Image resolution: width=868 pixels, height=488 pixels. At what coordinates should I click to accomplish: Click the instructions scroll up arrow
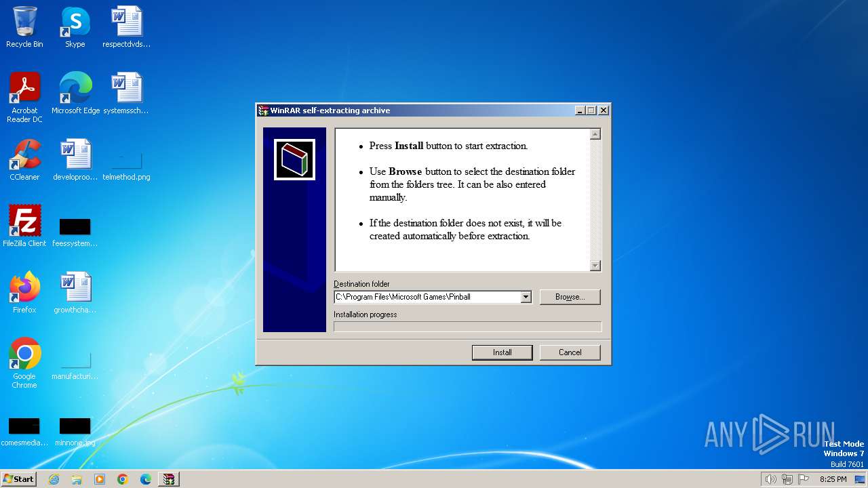(x=595, y=134)
